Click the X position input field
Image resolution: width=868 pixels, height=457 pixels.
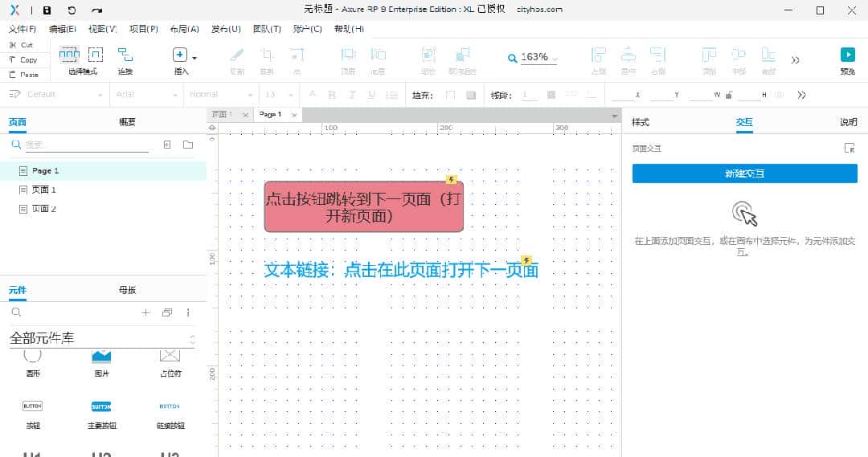pyautogui.click(x=623, y=95)
